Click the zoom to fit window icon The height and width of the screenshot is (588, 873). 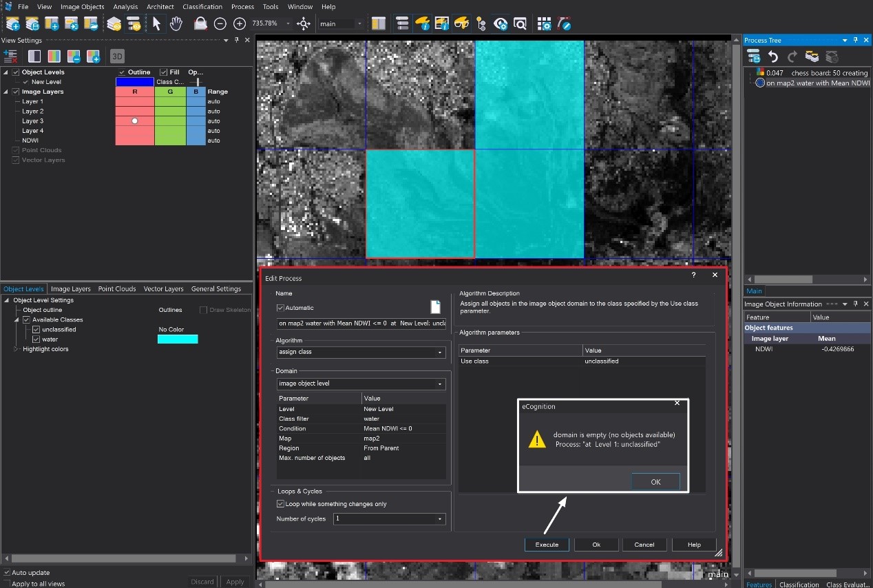(304, 23)
